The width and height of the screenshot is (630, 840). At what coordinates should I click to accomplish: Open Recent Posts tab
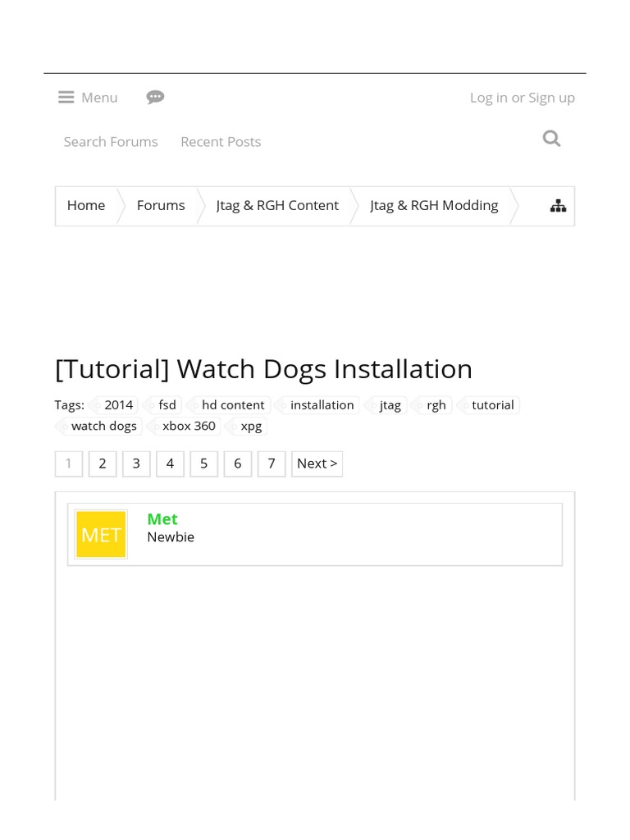(x=221, y=142)
